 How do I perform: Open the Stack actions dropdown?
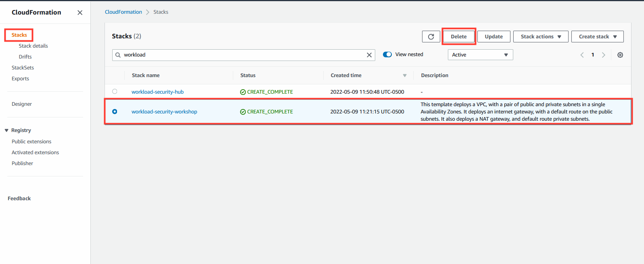click(541, 36)
